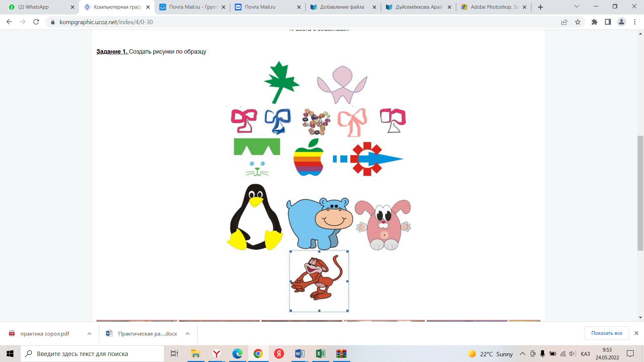Open File Explorer from taskbar
Viewport: 644px width, 362px height.
pos(196,354)
